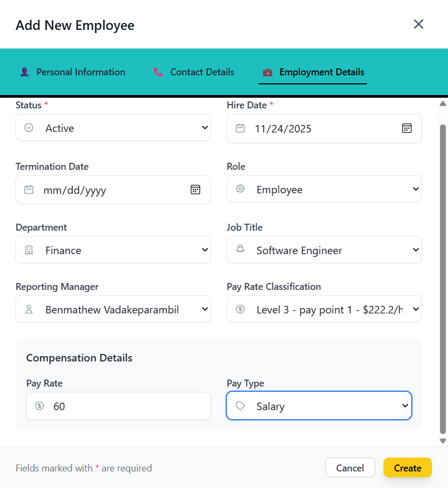This screenshot has height=488, width=448.
Task: Expand the Status dropdown showing Active
Action: pos(113,128)
